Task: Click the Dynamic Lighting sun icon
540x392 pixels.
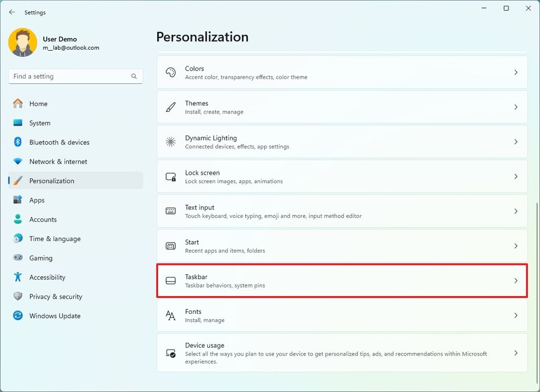Action: coord(171,142)
